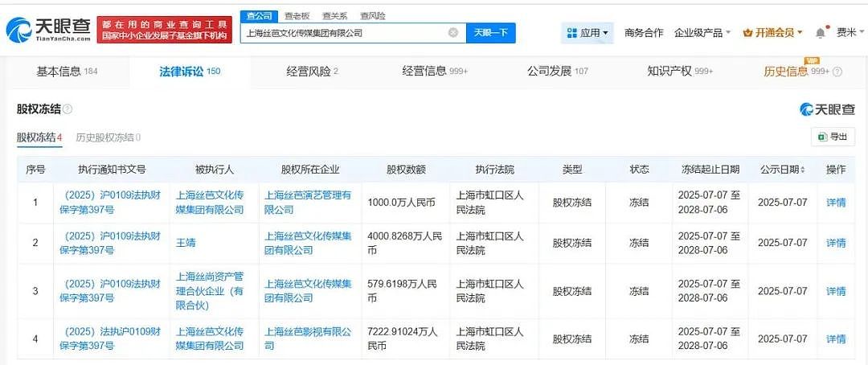Image resolution: width=868 pixels, height=365 pixels.
Task: Open 详情 for row 2
Action: (836, 243)
